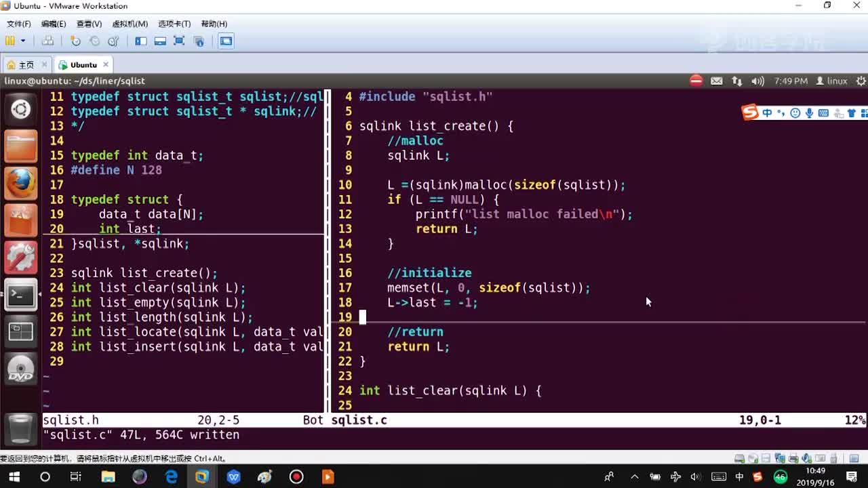Start Sogou voice input microphone
This screenshot has width=868, height=488.
click(809, 113)
